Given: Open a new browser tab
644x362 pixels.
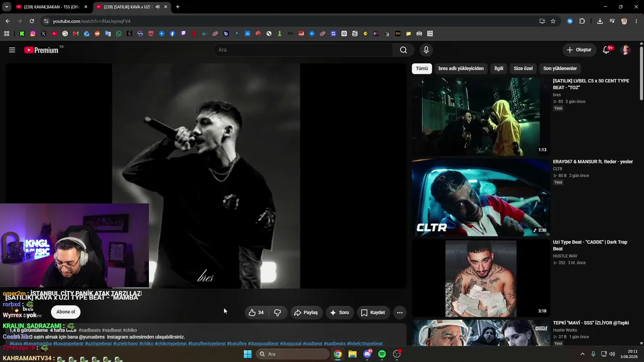Looking at the screenshot, I should click(178, 7).
